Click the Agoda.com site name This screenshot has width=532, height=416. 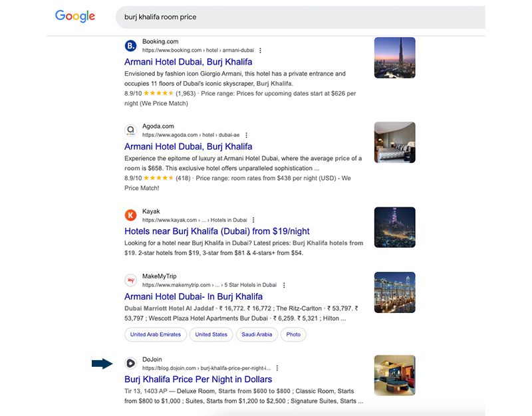(158, 126)
